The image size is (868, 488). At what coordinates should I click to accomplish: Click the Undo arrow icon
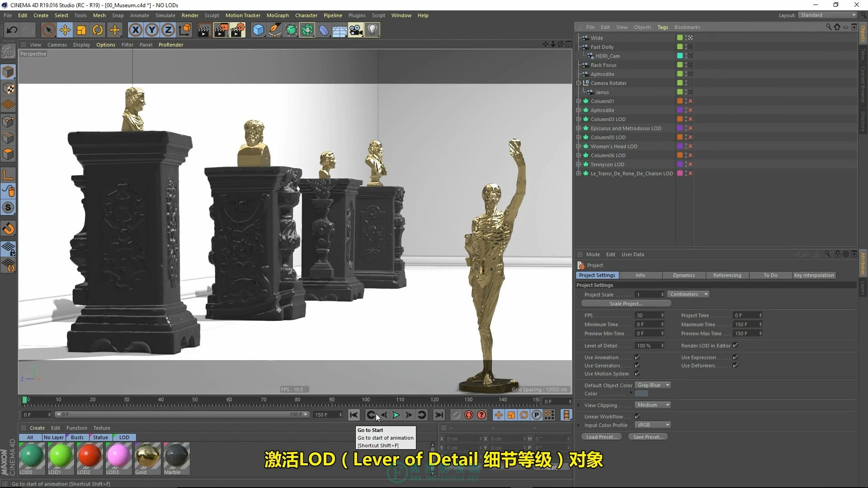pos(12,30)
